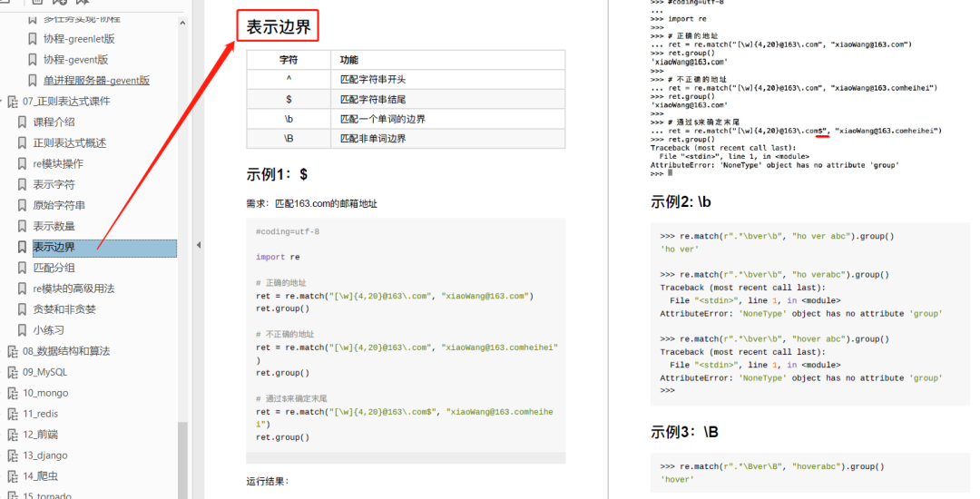Click the bookmark icon next to 小练习
Image resolution: width=980 pixels, height=499 pixels.
(x=23, y=331)
